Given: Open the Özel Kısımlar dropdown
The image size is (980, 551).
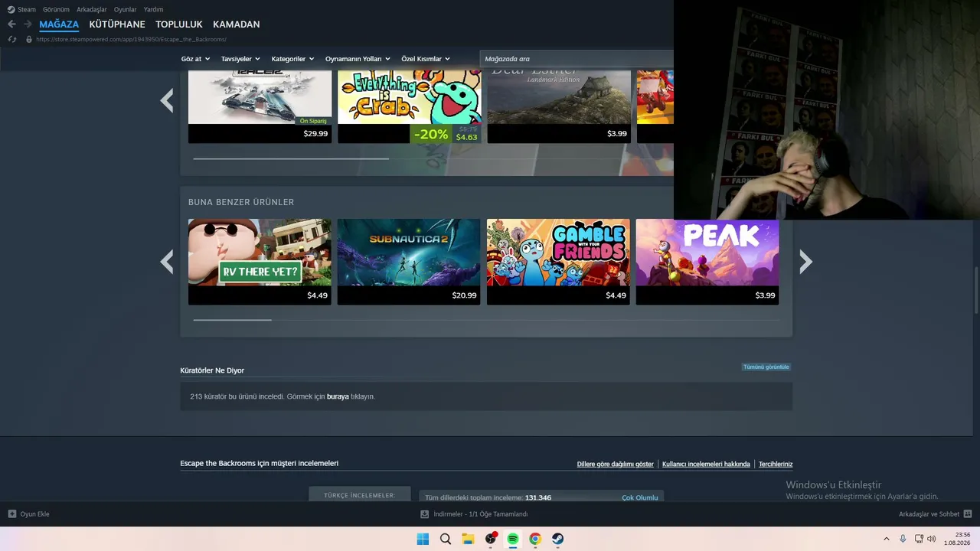Looking at the screenshot, I should 426,59.
